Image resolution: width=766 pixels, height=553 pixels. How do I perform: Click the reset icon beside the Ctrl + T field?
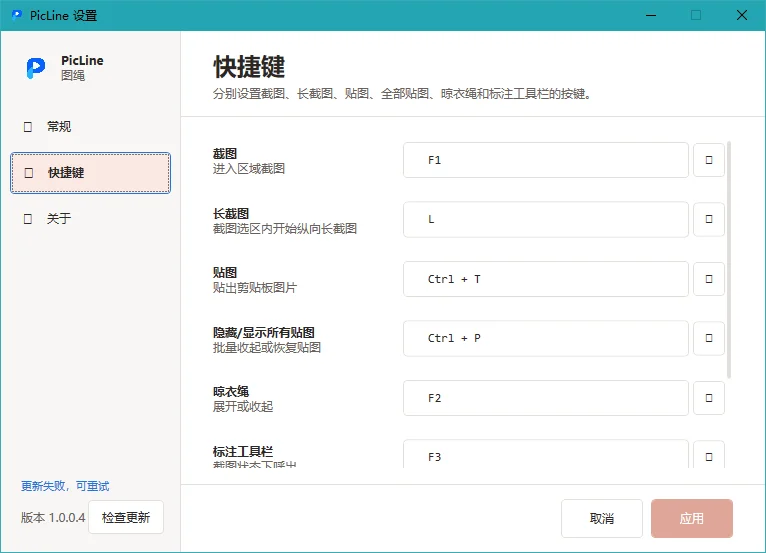pyautogui.click(x=709, y=279)
